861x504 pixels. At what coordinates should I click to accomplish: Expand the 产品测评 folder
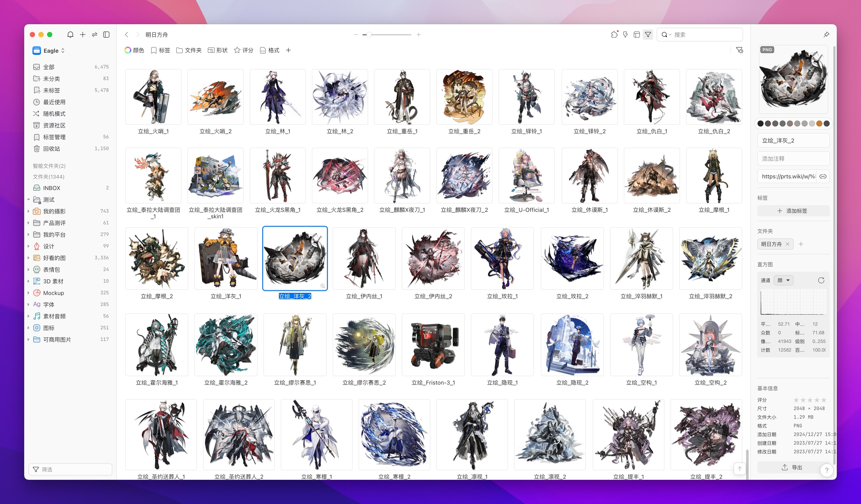pos(28,223)
